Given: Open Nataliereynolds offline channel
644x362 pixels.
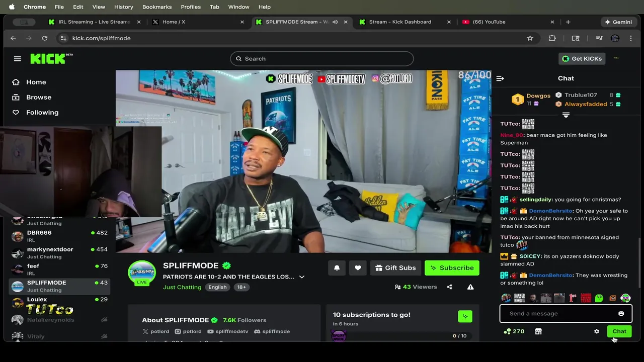Looking at the screenshot, I should 60,320.
